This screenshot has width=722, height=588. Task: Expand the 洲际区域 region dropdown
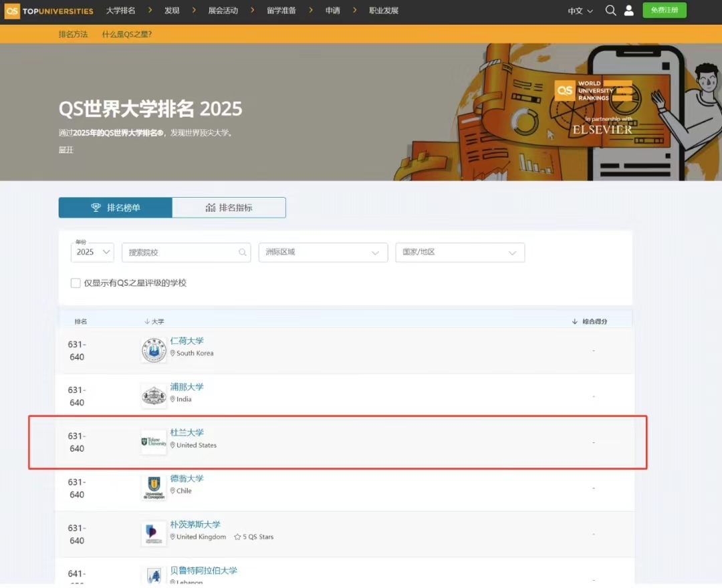click(323, 253)
